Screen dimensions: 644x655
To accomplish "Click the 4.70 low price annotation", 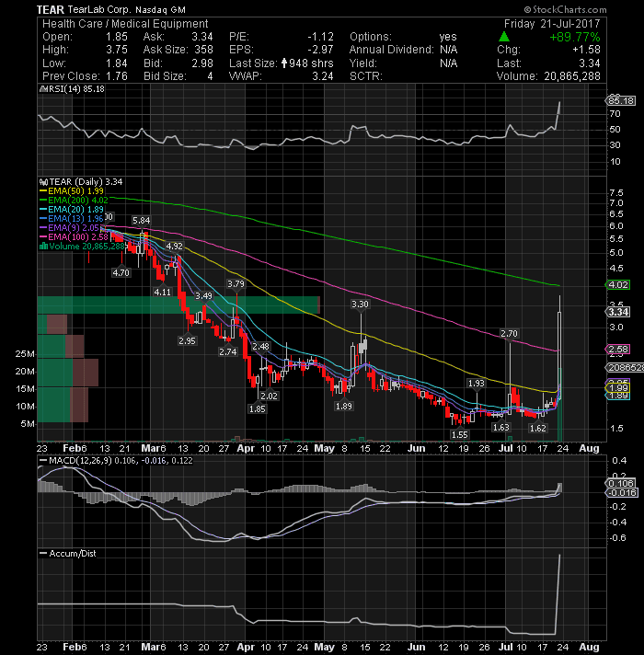I will tap(121, 273).
